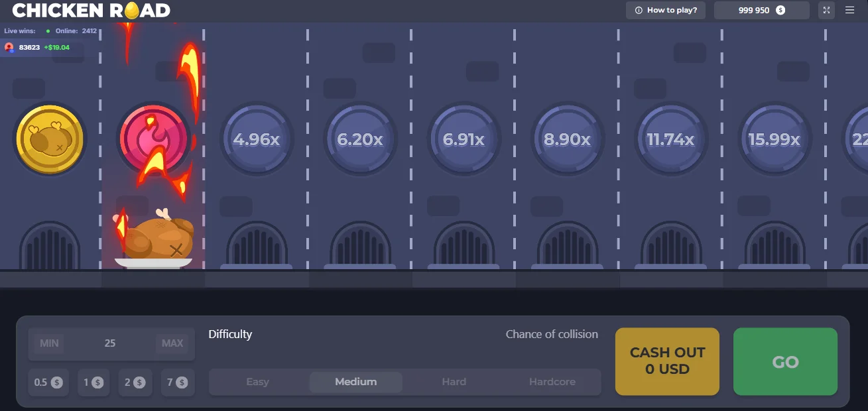Click the 8.90x multiplier coin

click(567, 139)
